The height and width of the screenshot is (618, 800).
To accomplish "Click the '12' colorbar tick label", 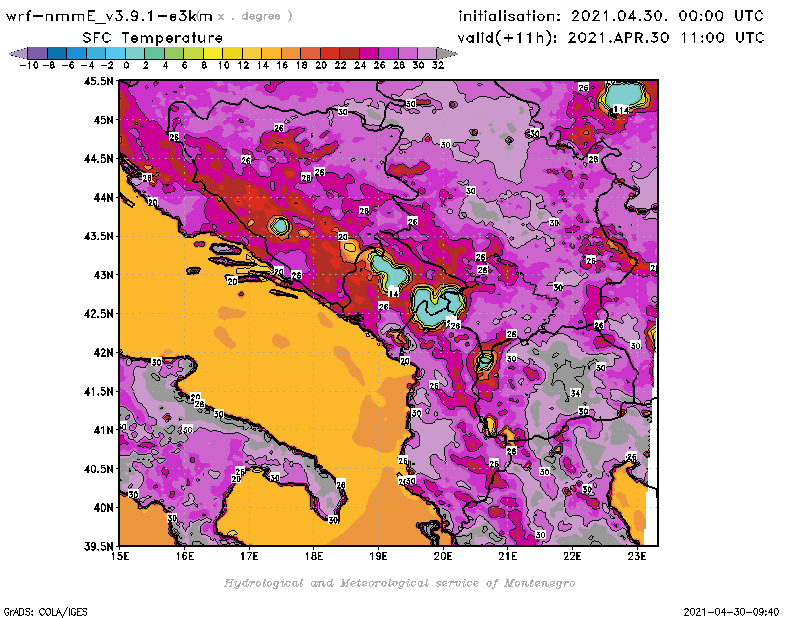I will point(243,65).
